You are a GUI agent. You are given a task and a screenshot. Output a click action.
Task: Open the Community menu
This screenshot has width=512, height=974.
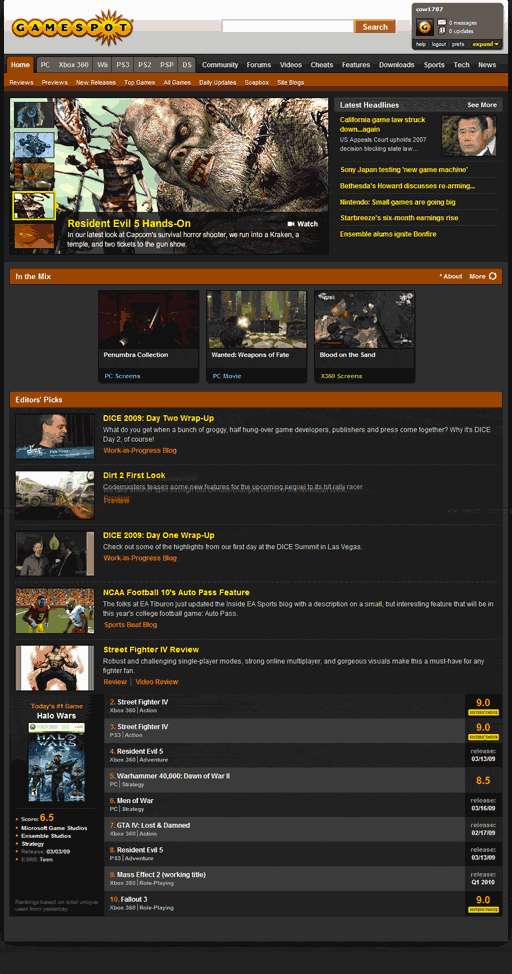point(220,65)
